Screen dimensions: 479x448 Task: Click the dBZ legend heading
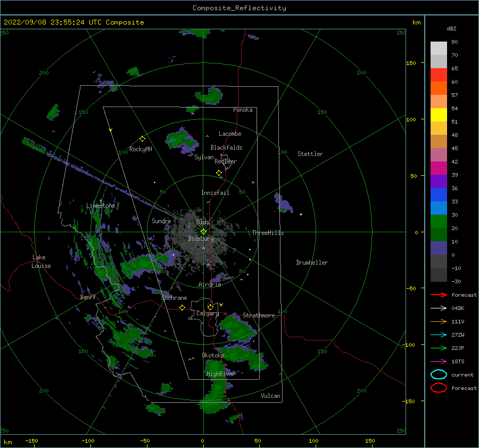tap(451, 29)
